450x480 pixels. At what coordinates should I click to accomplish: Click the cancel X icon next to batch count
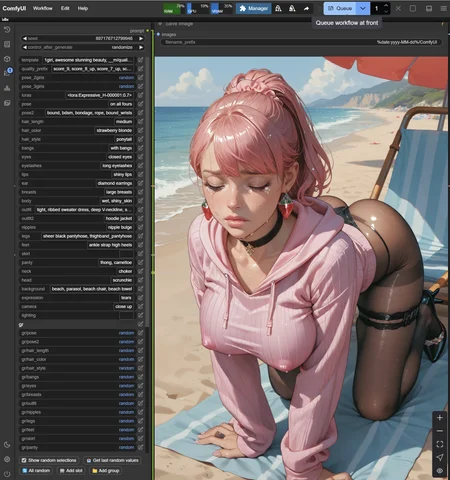[x=398, y=8]
